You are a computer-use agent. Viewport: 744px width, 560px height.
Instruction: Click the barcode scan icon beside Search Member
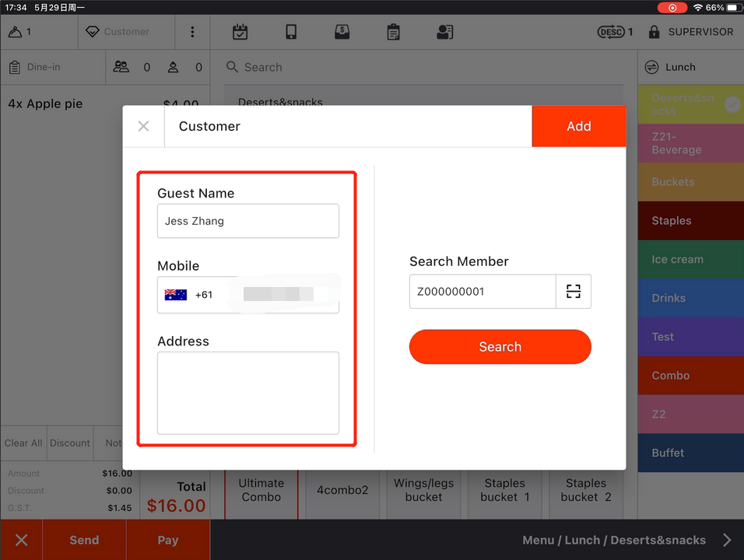tap(574, 292)
